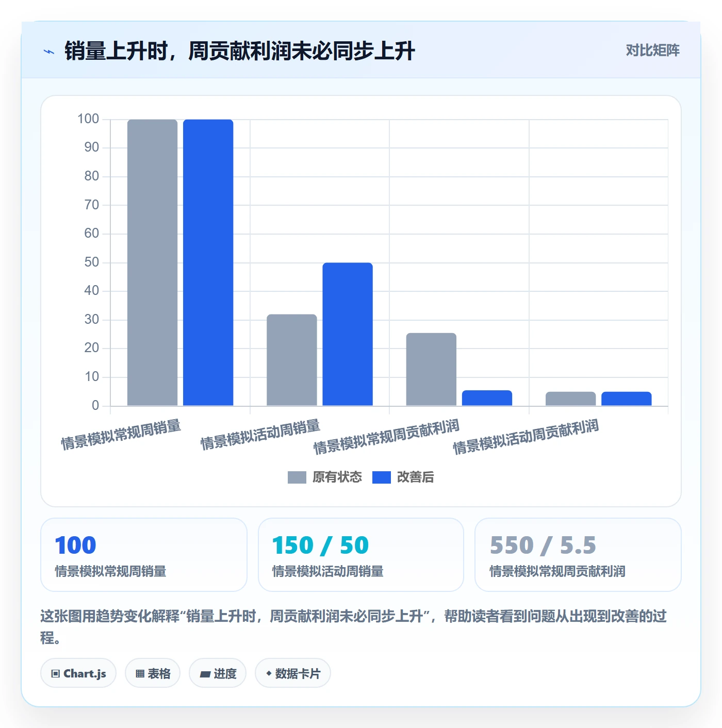Click the title 销量上升时，周贡献利润未必同步上升
722x728 pixels.
[240, 51]
